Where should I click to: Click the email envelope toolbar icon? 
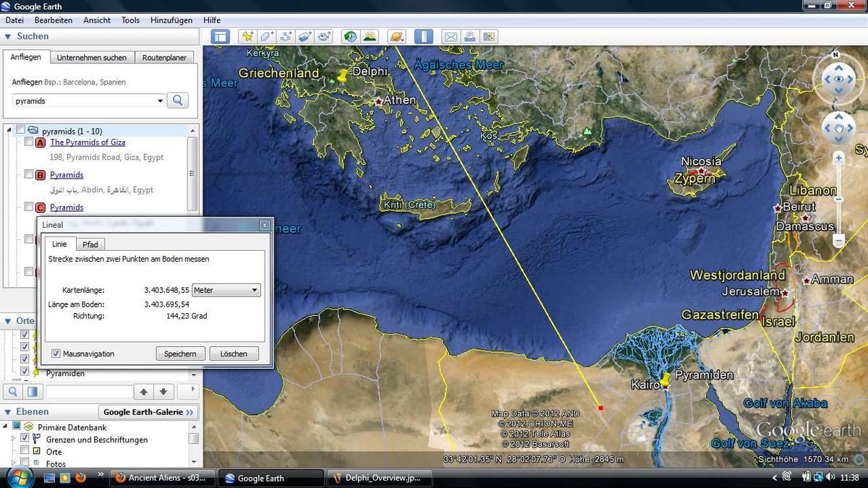(451, 37)
